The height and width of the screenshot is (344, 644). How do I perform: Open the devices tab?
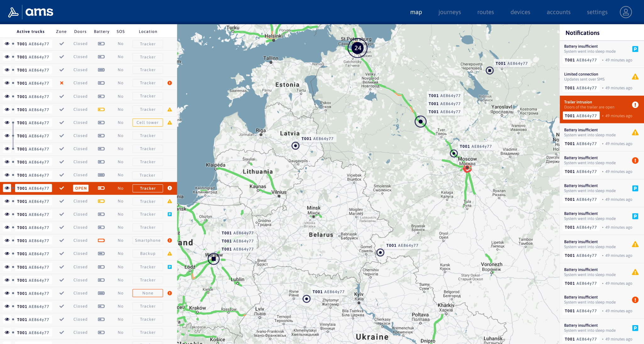(520, 12)
